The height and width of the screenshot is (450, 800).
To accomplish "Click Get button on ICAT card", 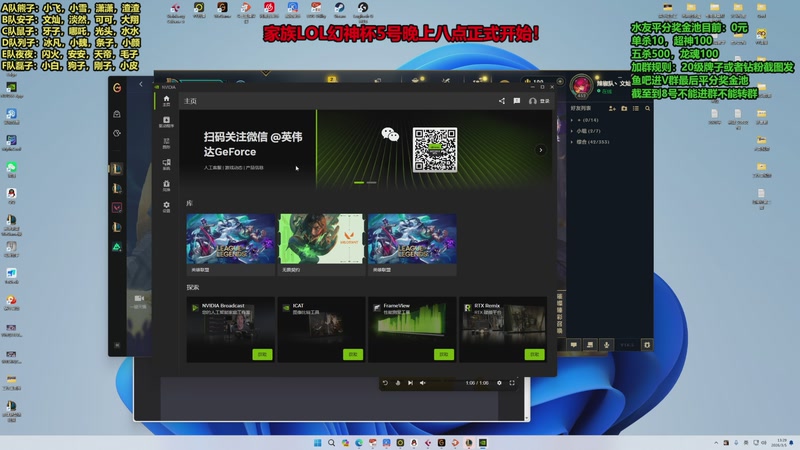I will tap(353, 354).
